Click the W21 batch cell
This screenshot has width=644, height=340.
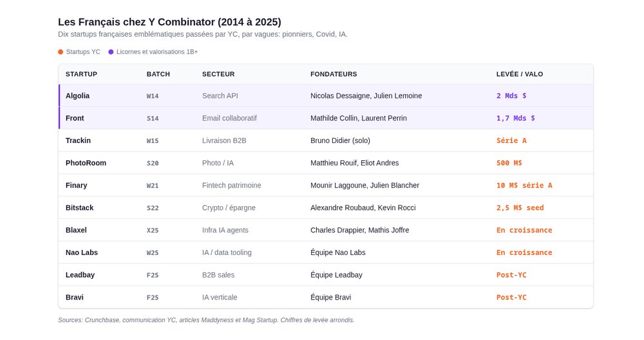click(153, 185)
